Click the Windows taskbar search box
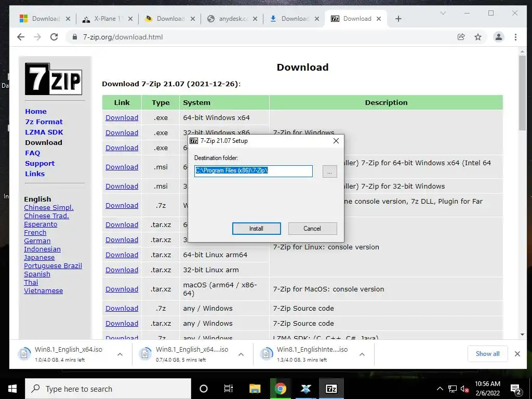Screen dimensions: 532x399 click(108, 389)
